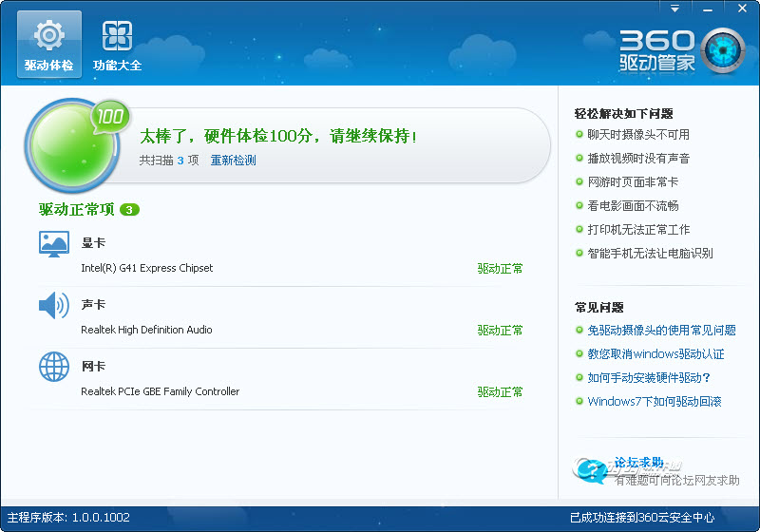Image resolution: width=760 pixels, height=532 pixels.
Task: Click 驱动正常 status for Intel G41 chipset
Action: coord(500,269)
